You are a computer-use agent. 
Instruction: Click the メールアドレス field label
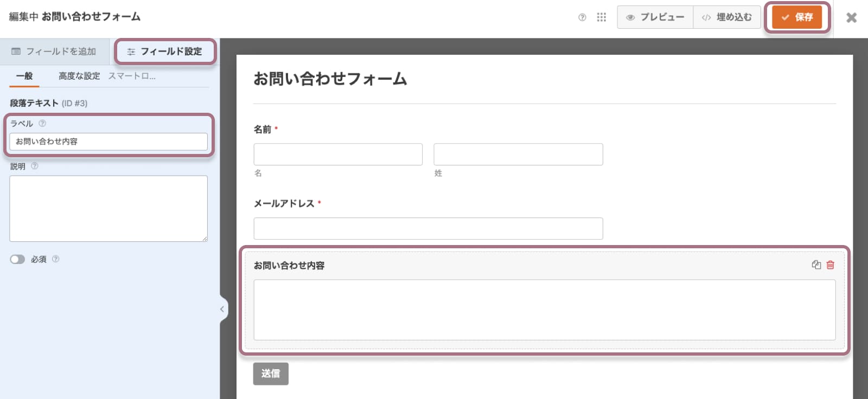coord(284,204)
